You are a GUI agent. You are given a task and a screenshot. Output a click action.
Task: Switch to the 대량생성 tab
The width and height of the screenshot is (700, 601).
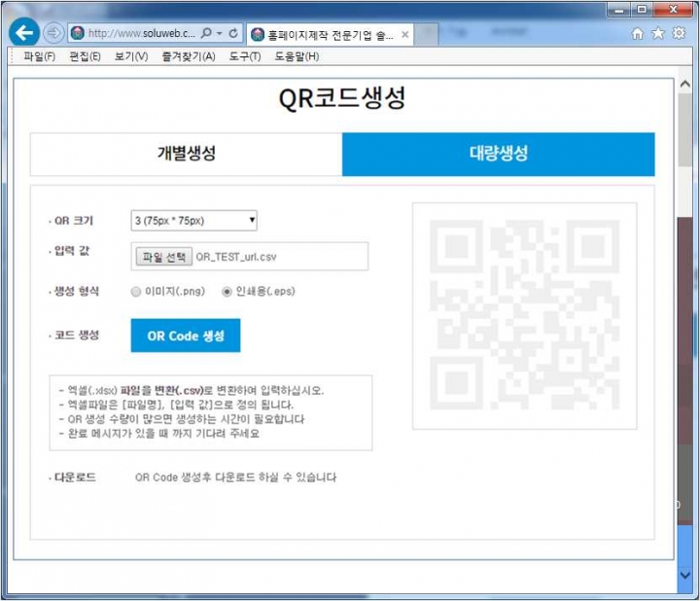tap(498, 154)
